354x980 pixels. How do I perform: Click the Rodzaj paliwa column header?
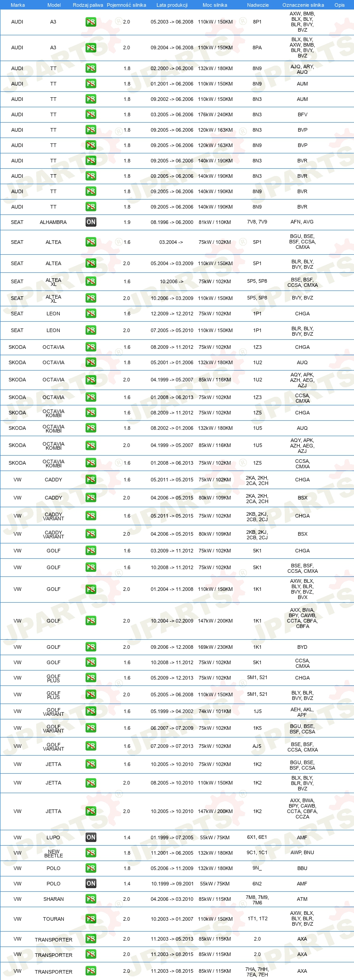click(88, 5)
